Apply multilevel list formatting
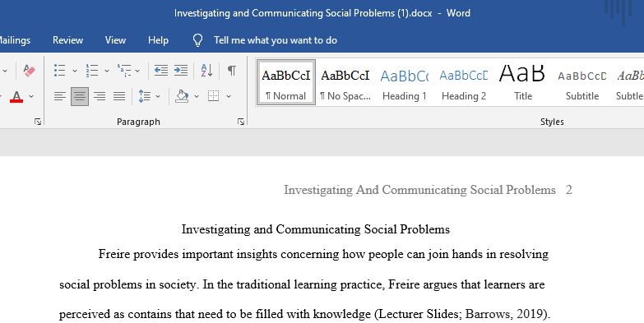Viewport: 644px width, 323px height. coord(124,71)
